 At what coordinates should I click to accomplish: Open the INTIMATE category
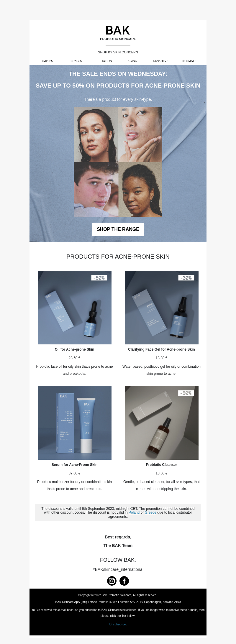pyautogui.click(x=189, y=61)
